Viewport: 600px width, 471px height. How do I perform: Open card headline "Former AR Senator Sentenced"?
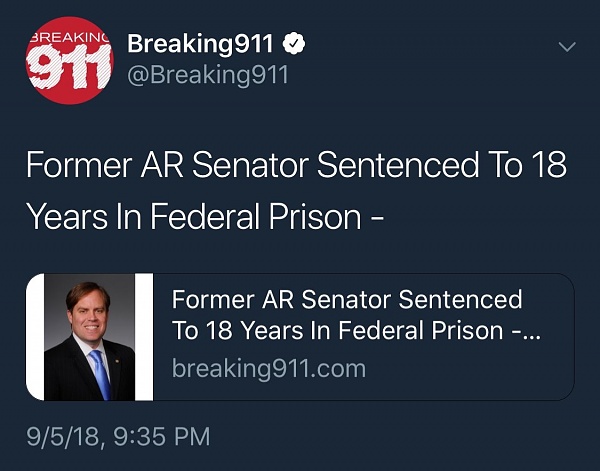click(x=347, y=300)
